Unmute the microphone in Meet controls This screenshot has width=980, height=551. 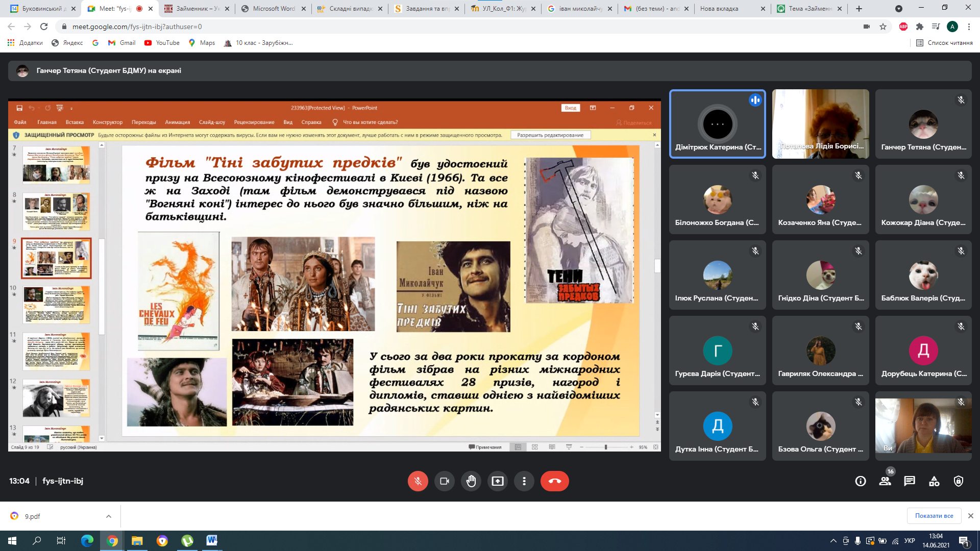[418, 481]
